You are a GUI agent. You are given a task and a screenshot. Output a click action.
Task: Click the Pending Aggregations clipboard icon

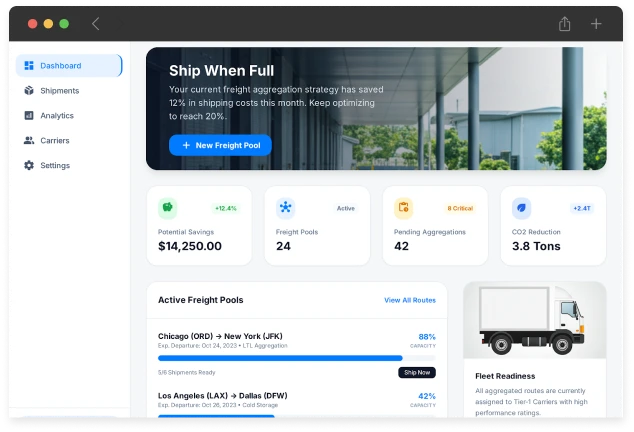pyautogui.click(x=404, y=208)
